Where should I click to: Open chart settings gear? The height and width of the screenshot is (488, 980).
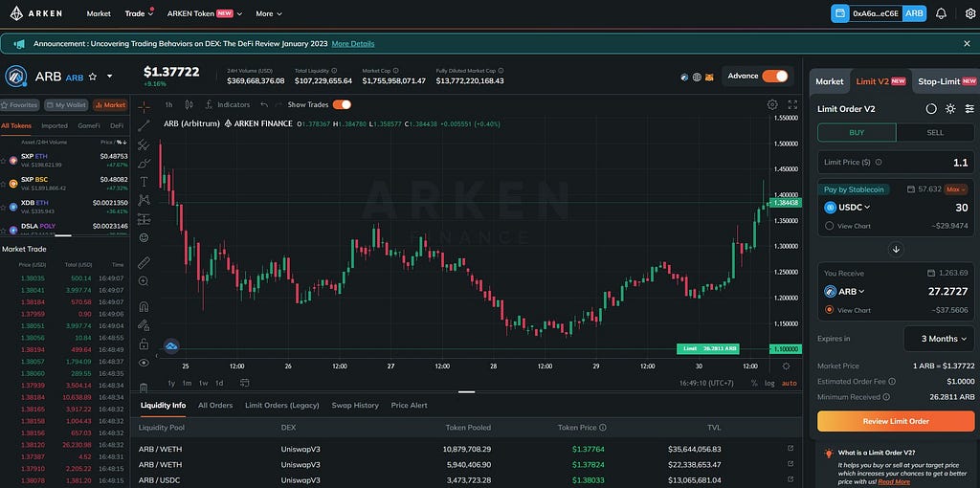(772, 105)
